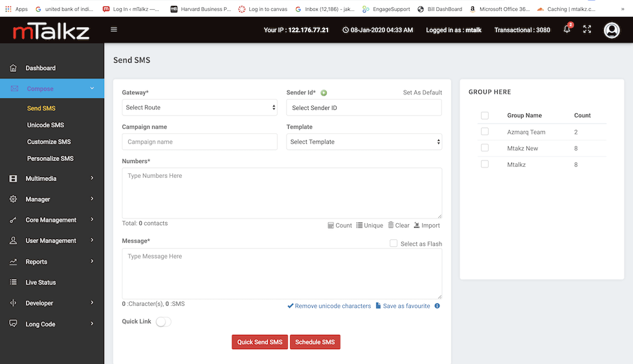Click the Clear numbers trash icon
The width and height of the screenshot is (633, 364).
pyautogui.click(x=391, y=225)
